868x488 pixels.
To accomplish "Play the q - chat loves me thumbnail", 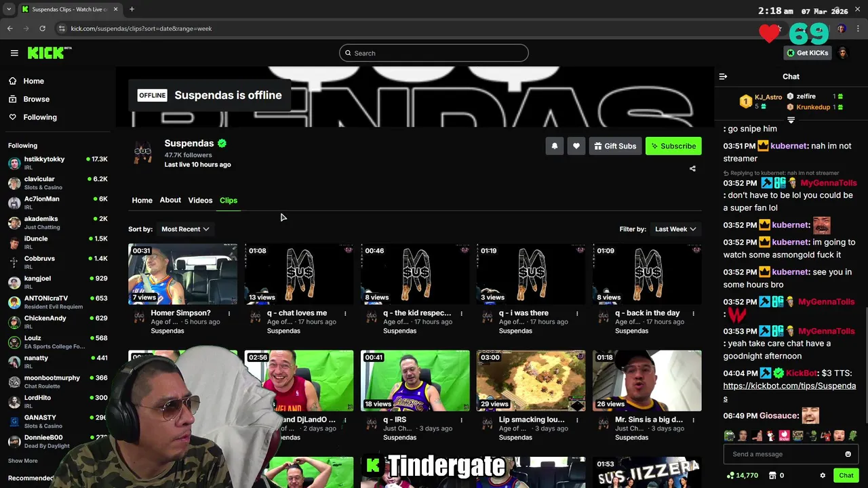I will [x=299, y=274].
